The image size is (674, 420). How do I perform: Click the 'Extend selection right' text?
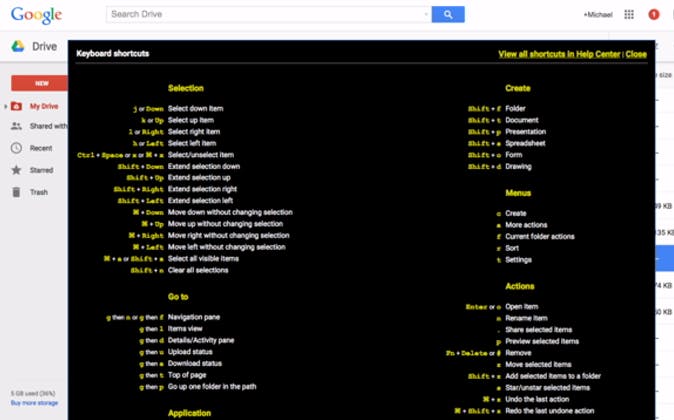tap(202, 189)
